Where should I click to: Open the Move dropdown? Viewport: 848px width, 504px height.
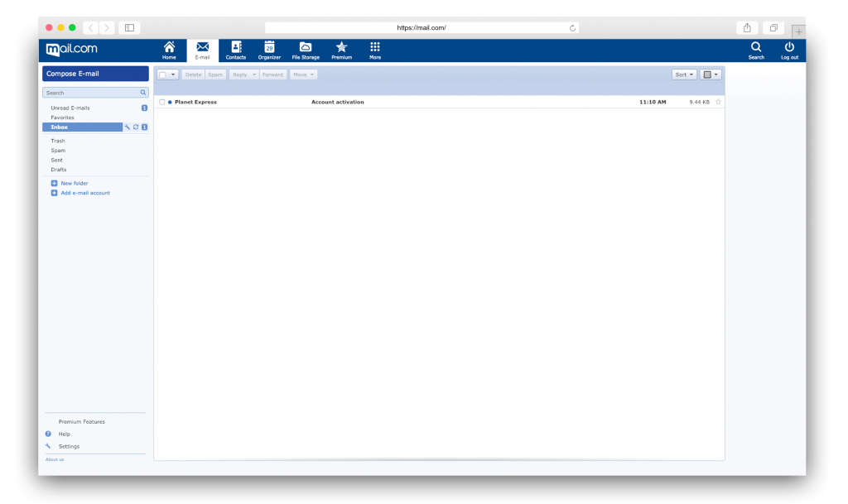(x=303, y=74)
